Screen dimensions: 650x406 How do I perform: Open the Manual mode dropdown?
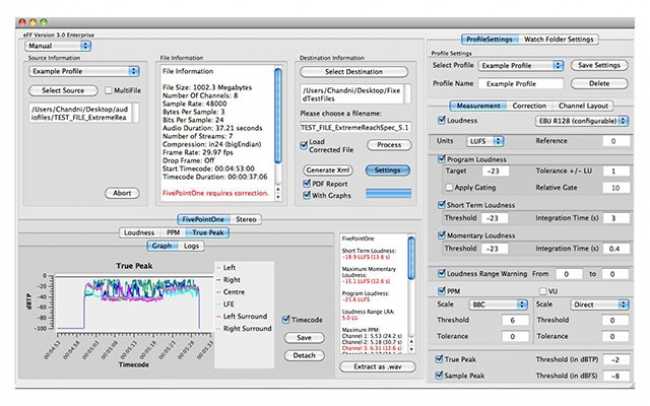tap(58, 46)
